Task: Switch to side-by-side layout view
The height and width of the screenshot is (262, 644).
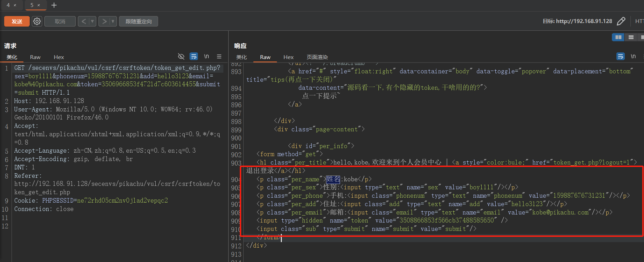Action: (x=618, y=37)
